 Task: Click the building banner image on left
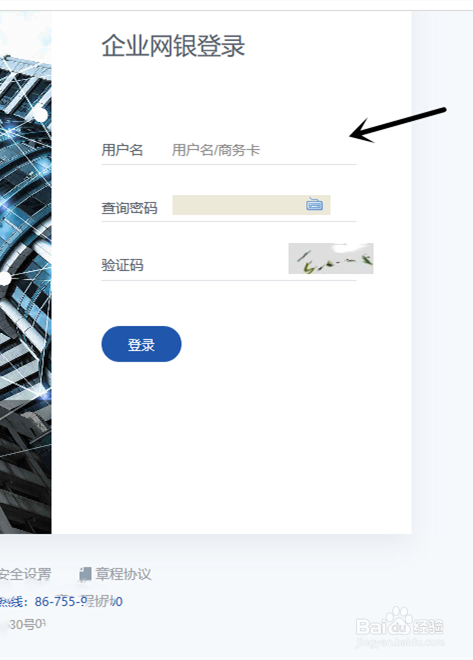point(26,273)
